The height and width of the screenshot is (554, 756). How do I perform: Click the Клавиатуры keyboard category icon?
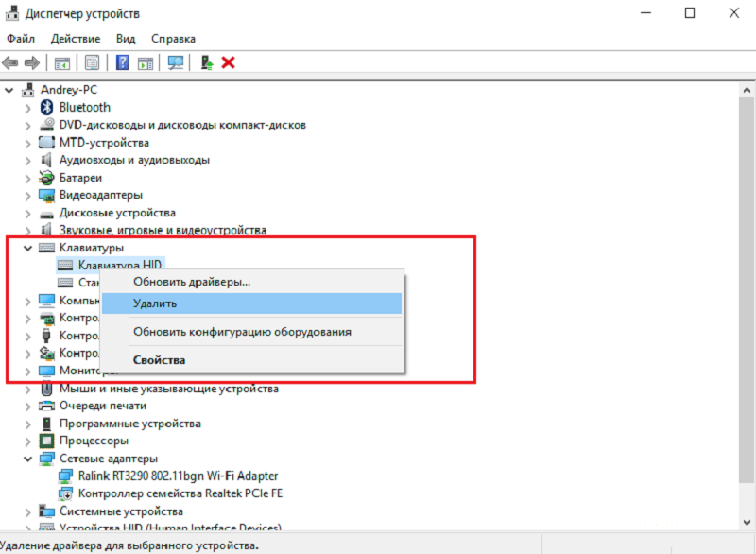click(46, 248)
